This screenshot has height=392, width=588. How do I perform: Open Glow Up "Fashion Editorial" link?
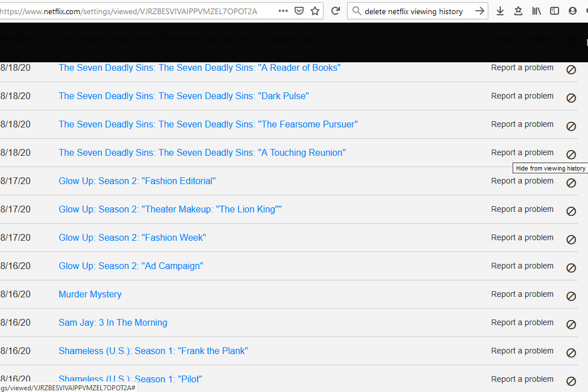pyautogui.click(x=137, y=181)
